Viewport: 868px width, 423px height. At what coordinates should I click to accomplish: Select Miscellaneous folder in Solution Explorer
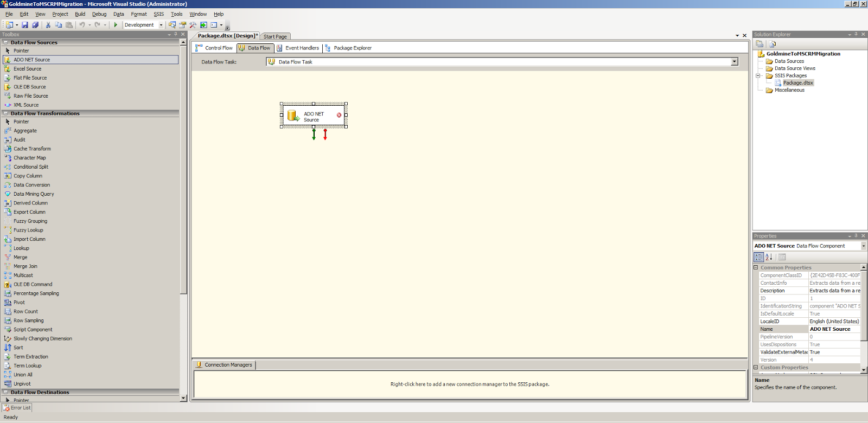coord(789,90)
